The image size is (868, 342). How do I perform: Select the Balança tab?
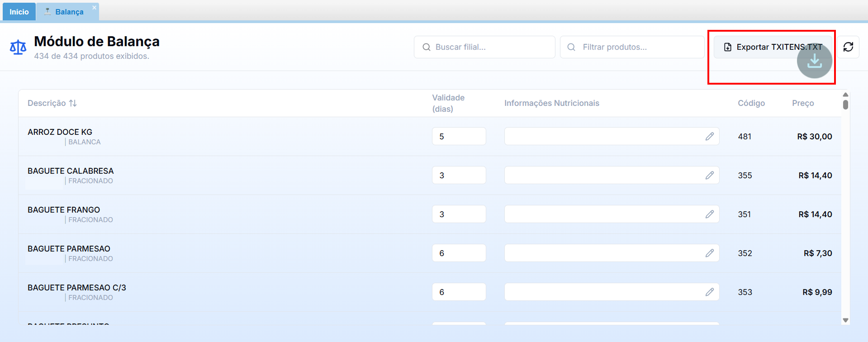coord(69,12)
